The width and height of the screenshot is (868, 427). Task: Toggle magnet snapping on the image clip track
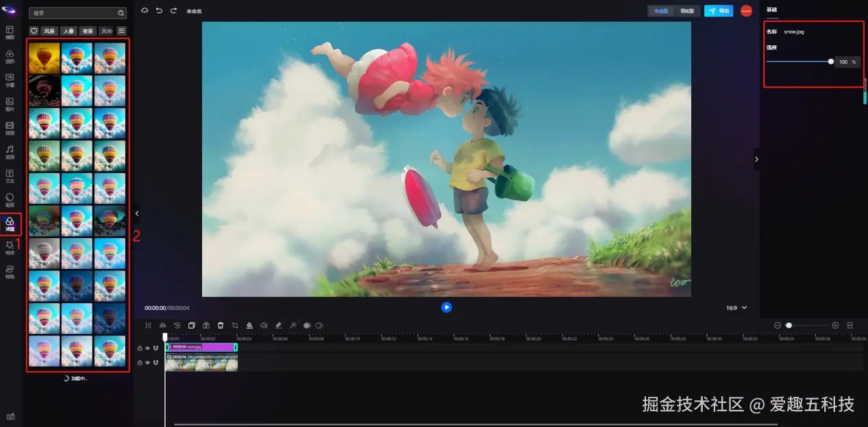[156, 363]
